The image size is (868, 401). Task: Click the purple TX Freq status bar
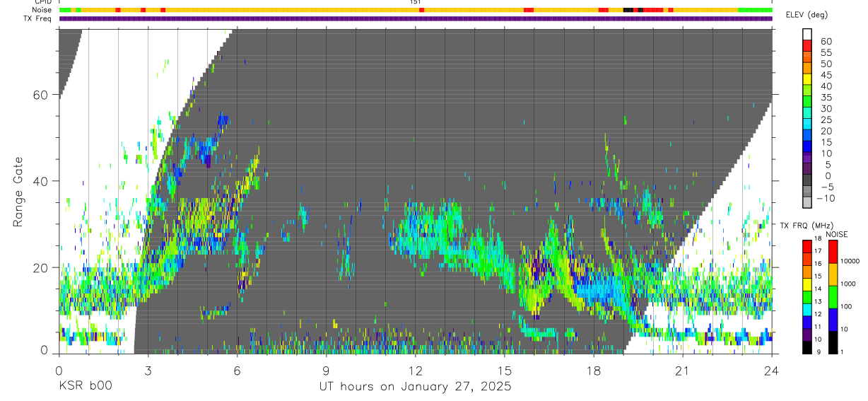[x=416, y=18]
